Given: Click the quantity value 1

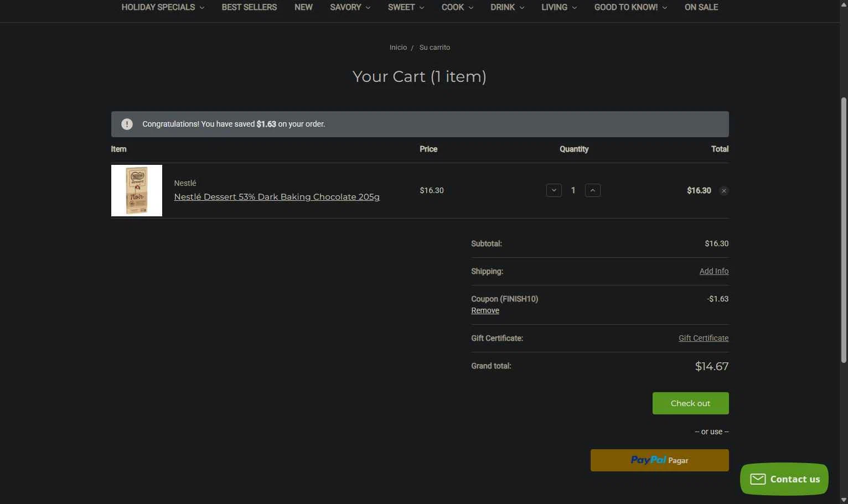Looking at the screenshot, I should tap(573, 190).
